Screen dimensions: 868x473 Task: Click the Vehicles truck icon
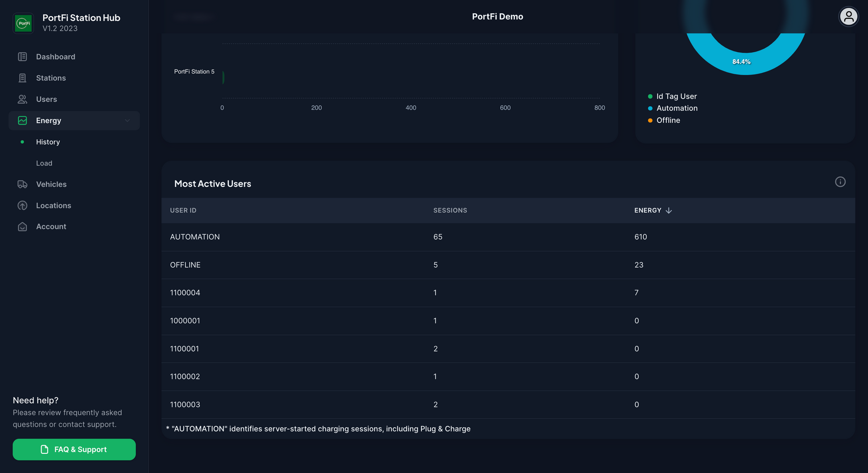point(22,184)
